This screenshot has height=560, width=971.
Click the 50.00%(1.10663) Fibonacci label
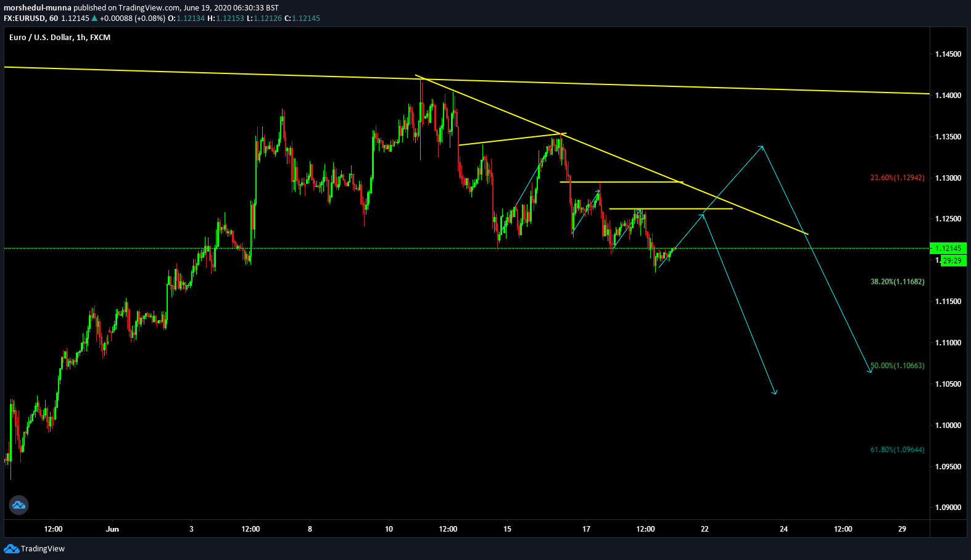click(897, 366)
